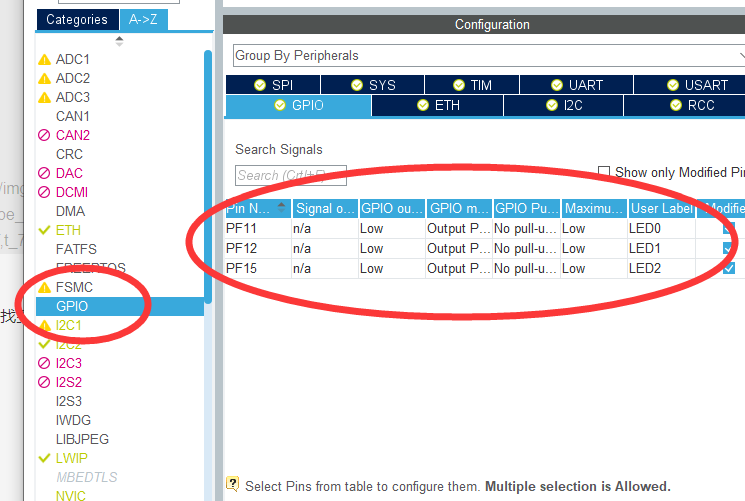The height and width of the screenshot is (501, 745).
Task: Click the help question mark icon
Action: pyautogui.click(x=232, y=484)
